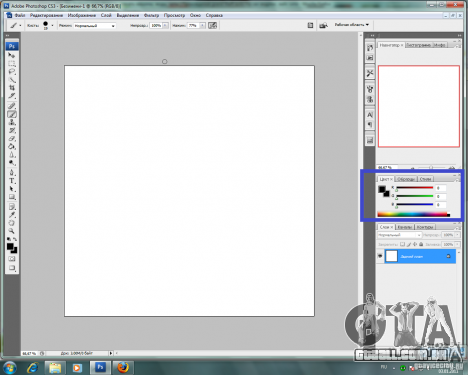
Task: Open the Изображение menu
Action: [82, 15]
